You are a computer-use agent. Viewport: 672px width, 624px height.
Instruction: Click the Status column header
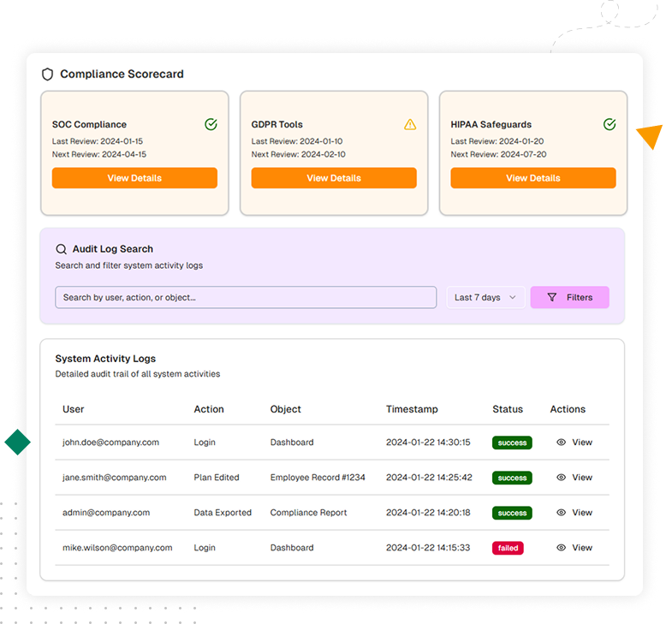point(508,409)
